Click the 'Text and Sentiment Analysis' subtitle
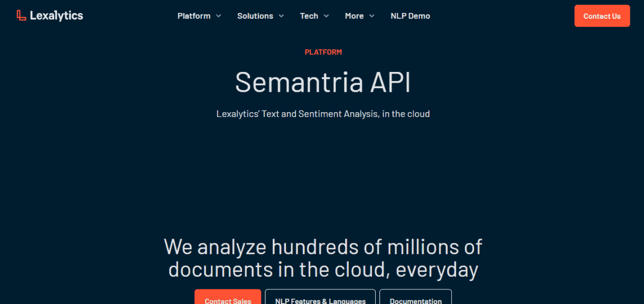The image size is (644, 304). click(x=323, y=114)
